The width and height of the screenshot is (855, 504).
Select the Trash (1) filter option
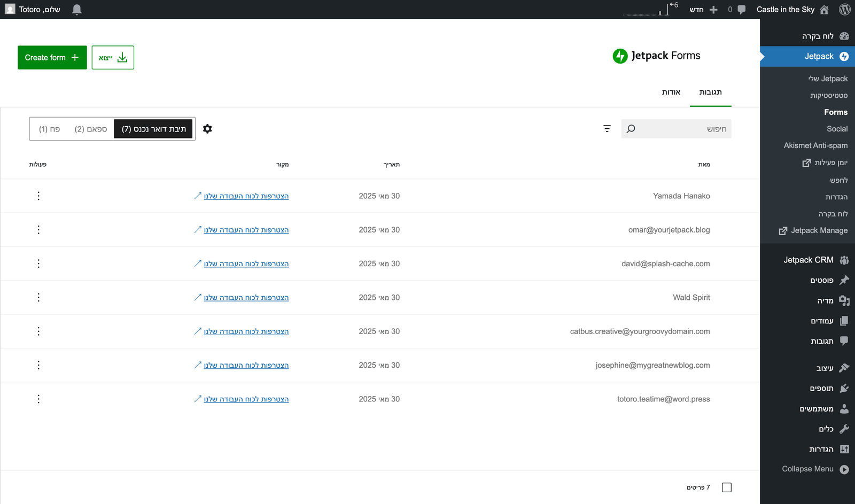pos(49,129)
